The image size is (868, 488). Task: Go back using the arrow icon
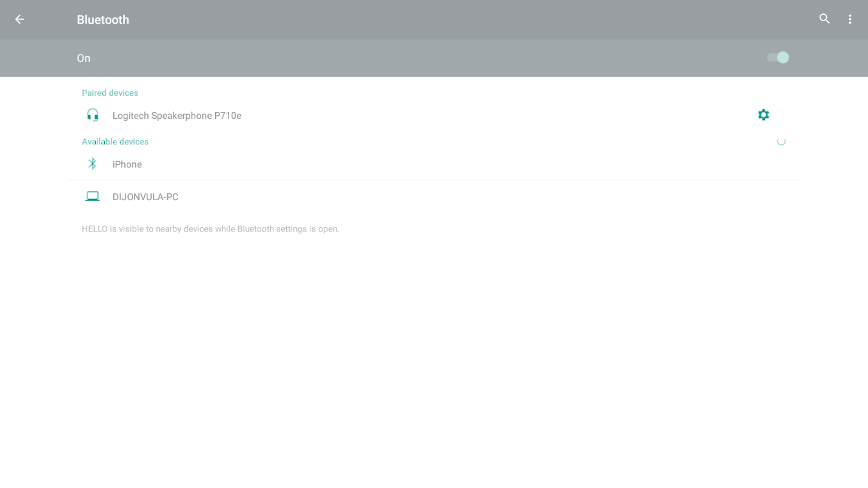coord(19,19)
